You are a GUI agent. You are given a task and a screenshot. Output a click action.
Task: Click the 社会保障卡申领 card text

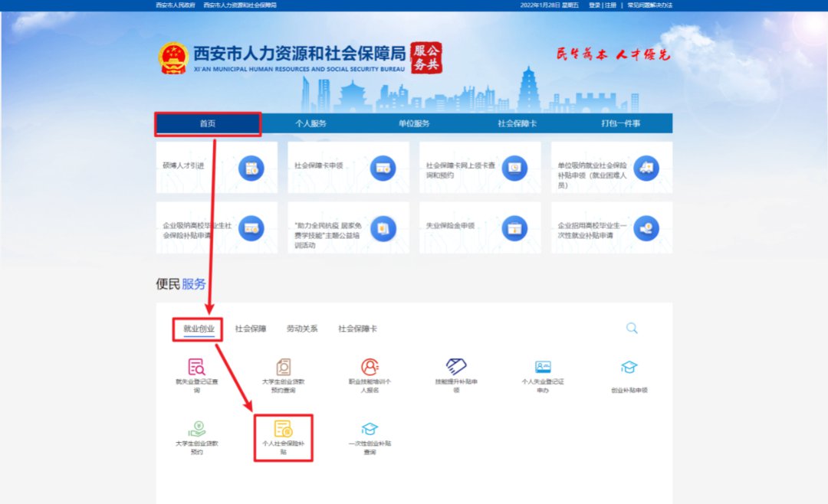pyautogui.click(x=318, y=165)
